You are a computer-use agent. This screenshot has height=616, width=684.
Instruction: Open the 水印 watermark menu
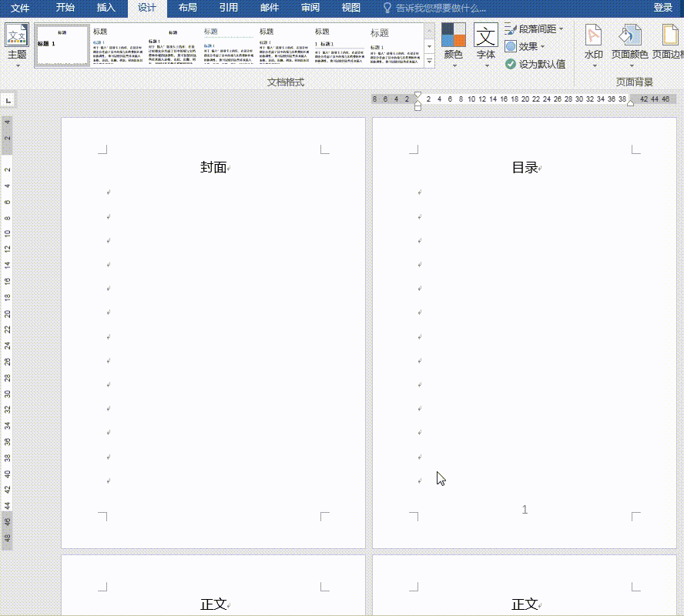pos(593,45)
